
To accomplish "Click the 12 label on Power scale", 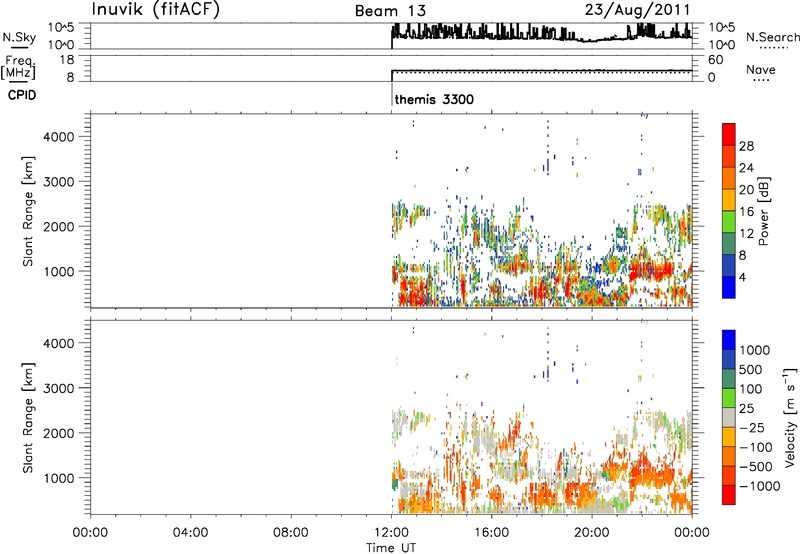I will point(746,234).
